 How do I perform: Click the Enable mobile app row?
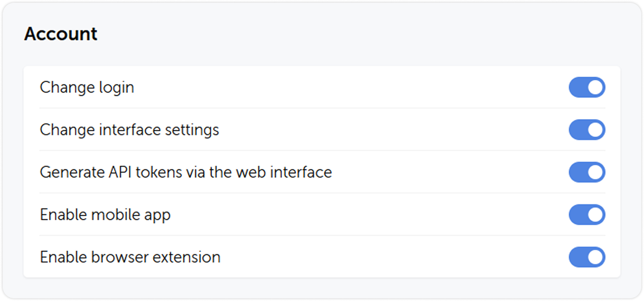pyautogui.click(x=319, y=214)
